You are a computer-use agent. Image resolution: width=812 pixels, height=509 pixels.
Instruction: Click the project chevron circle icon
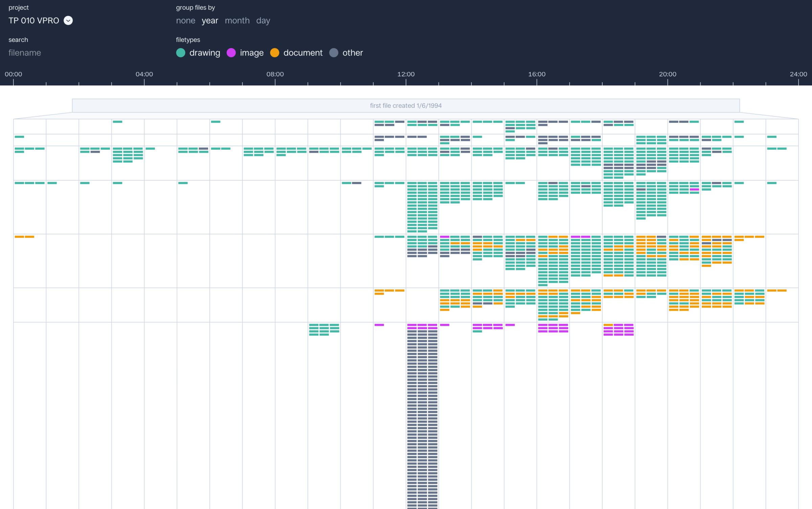tap(68, 21)
